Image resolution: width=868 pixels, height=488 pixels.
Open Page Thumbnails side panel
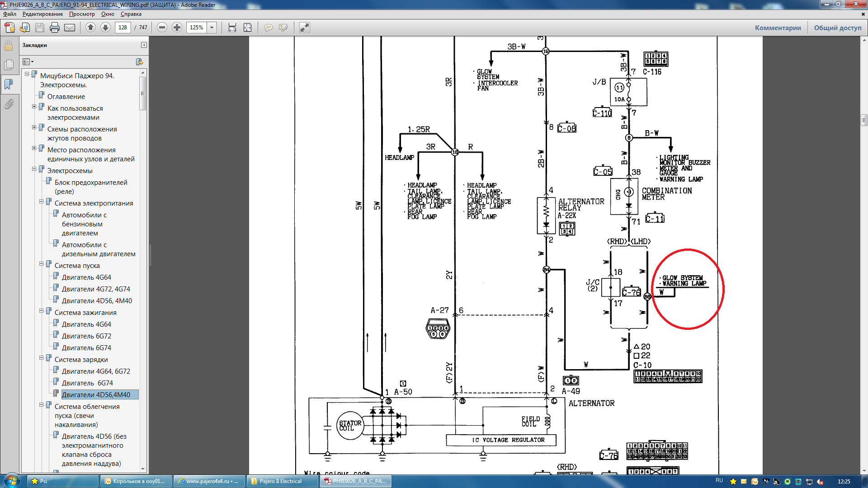click(9, 65)
